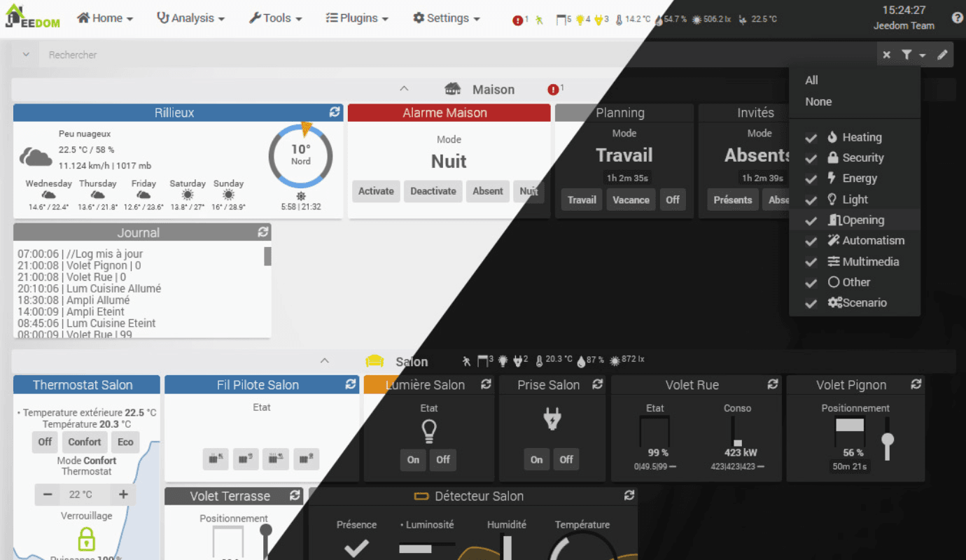
Task: Uncheck the Heating filter option
Action: 811,138
